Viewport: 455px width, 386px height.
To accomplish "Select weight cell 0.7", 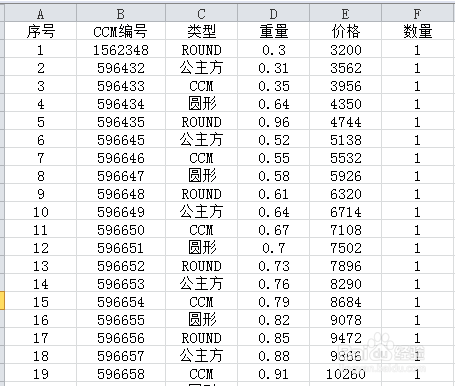I will coord(273,247).
